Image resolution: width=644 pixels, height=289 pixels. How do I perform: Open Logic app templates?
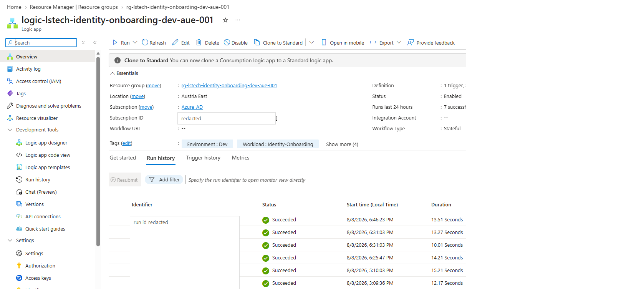(x=48, y=167)
